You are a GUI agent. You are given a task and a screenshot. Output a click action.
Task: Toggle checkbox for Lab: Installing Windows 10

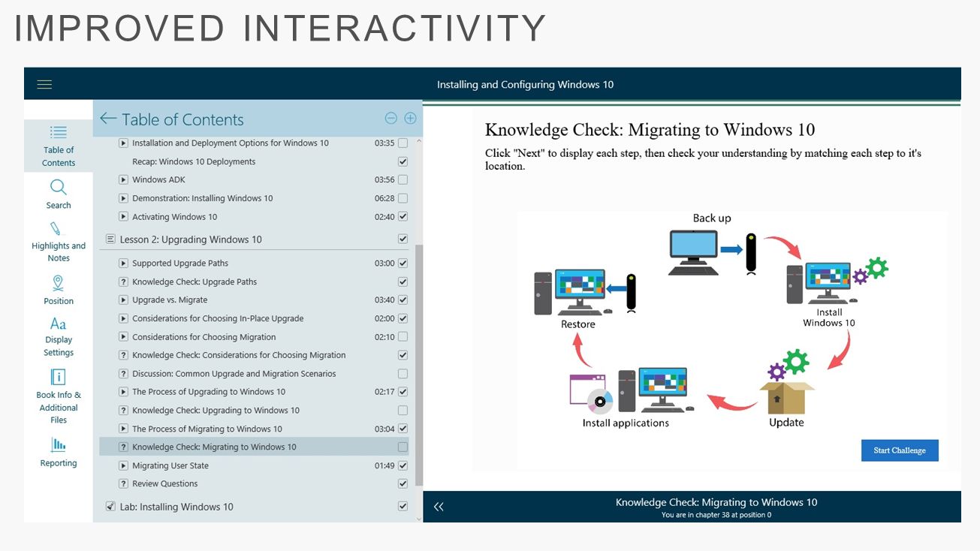403,506
